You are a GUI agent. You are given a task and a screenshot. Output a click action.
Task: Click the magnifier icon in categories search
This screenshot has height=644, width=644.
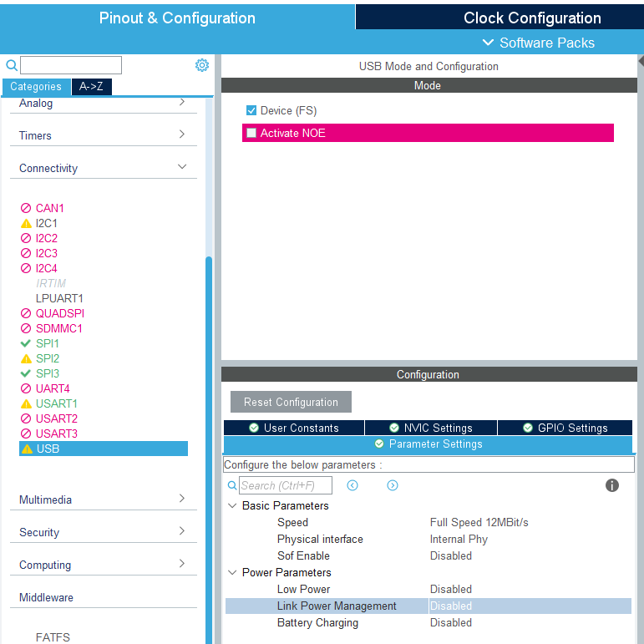12,65
